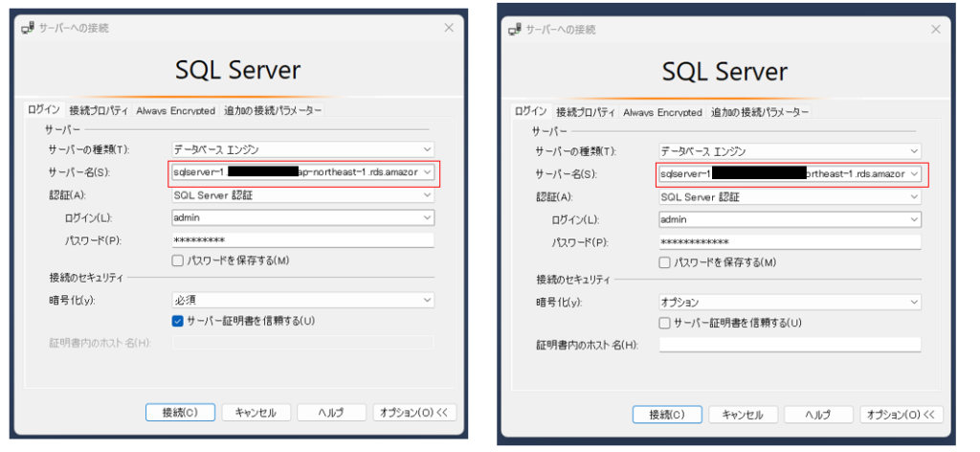Click キャンセル button in left dialog
Image resolution: width=980 pixels, height=452 pixels.
point(256,413)
